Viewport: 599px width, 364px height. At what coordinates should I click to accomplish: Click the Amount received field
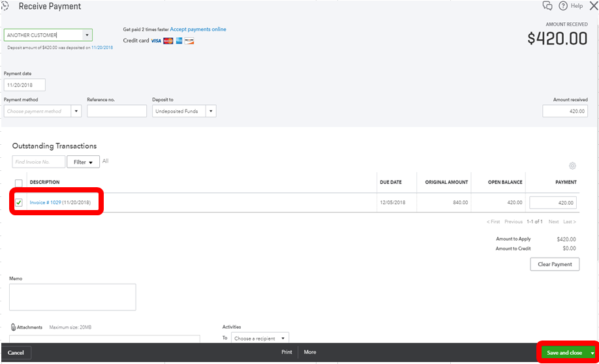565,111
